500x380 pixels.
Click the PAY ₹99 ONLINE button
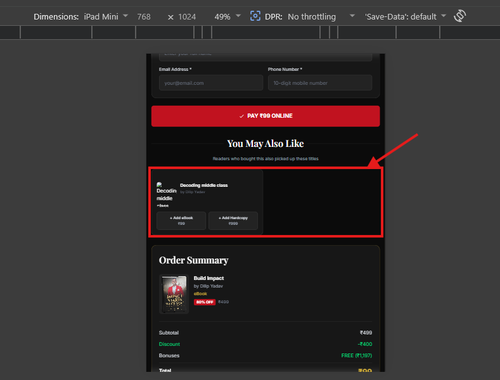265,116
